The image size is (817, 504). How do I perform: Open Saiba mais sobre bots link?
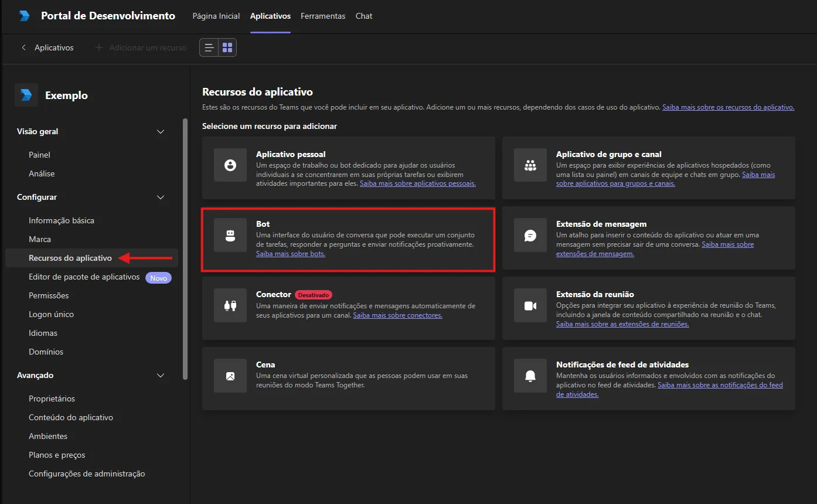291,254
